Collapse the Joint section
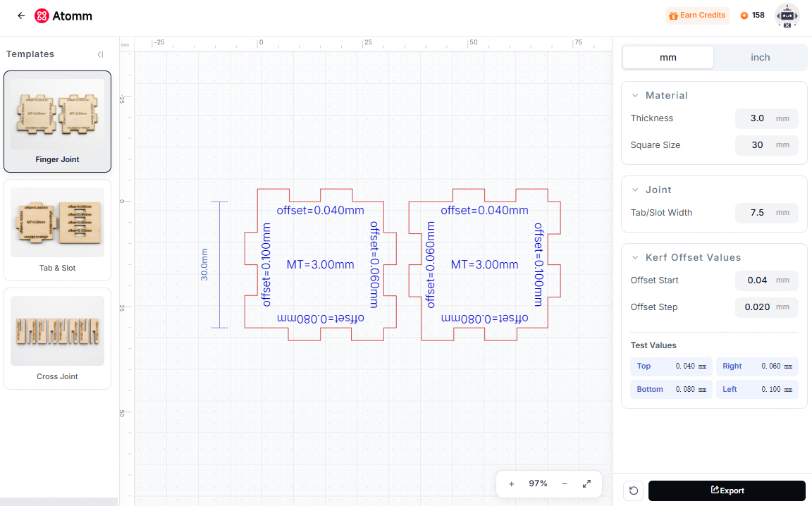The image size is (812, 506). (635, 190)
